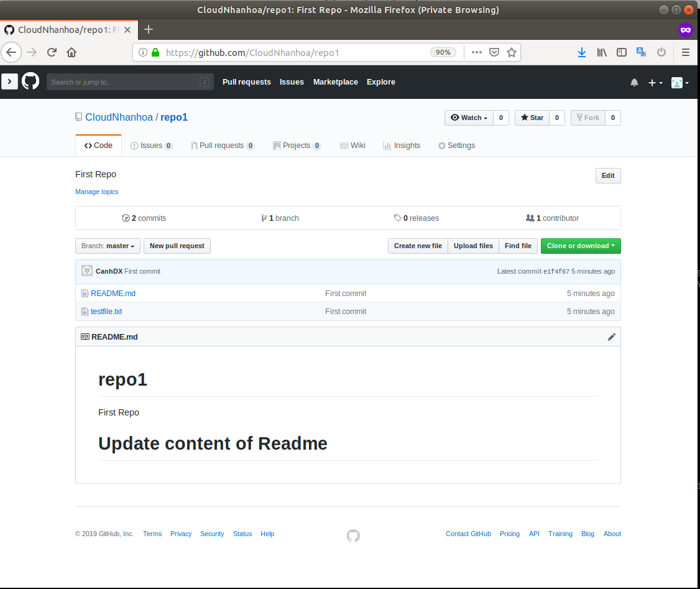
Task: Open CanhDX author profile link
Action: click(109, 272)
